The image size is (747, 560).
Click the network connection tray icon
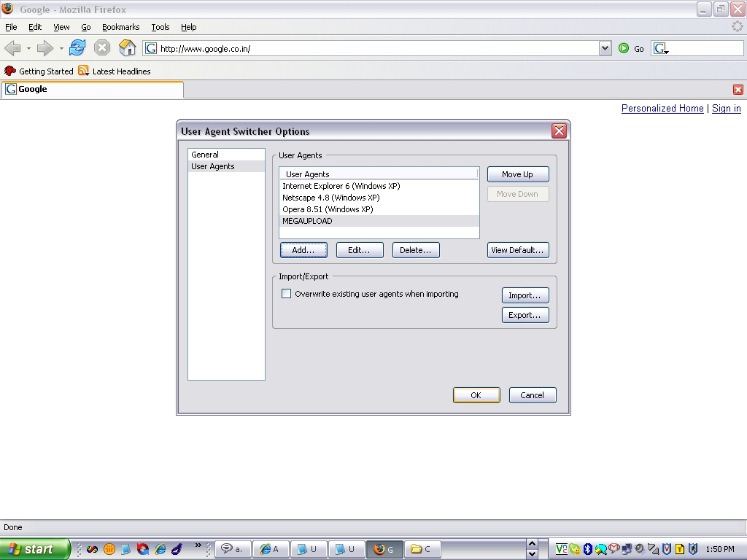tap(627, 549)
